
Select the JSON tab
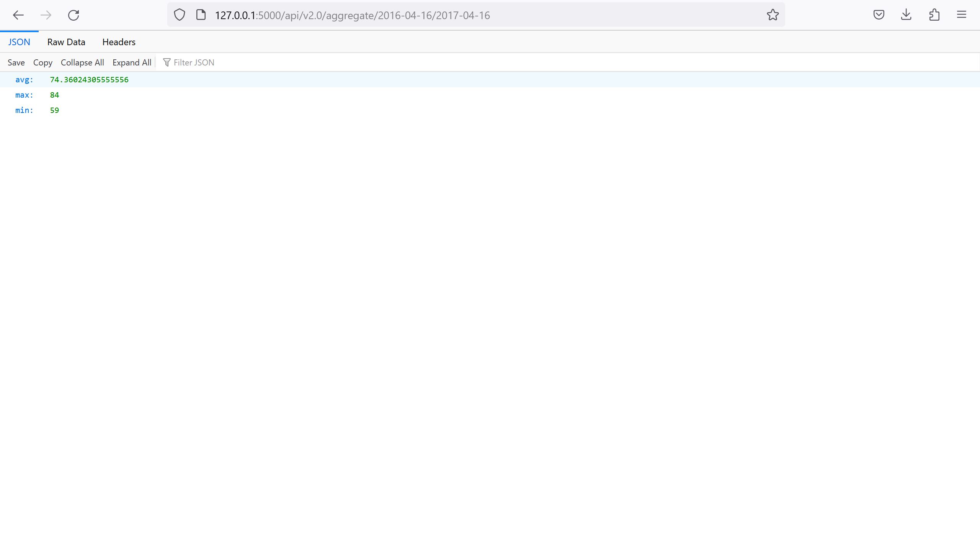(19, 42)
